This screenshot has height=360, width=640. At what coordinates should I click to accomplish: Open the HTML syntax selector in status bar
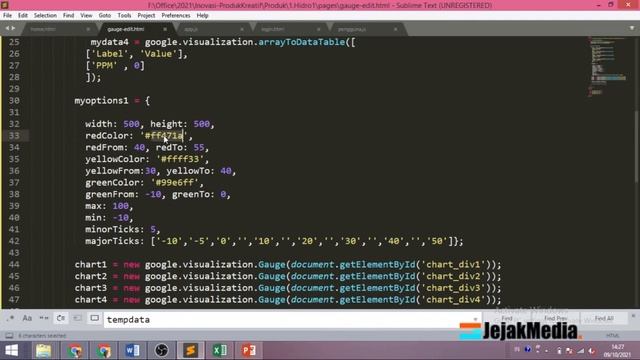[x=612, y=336]
